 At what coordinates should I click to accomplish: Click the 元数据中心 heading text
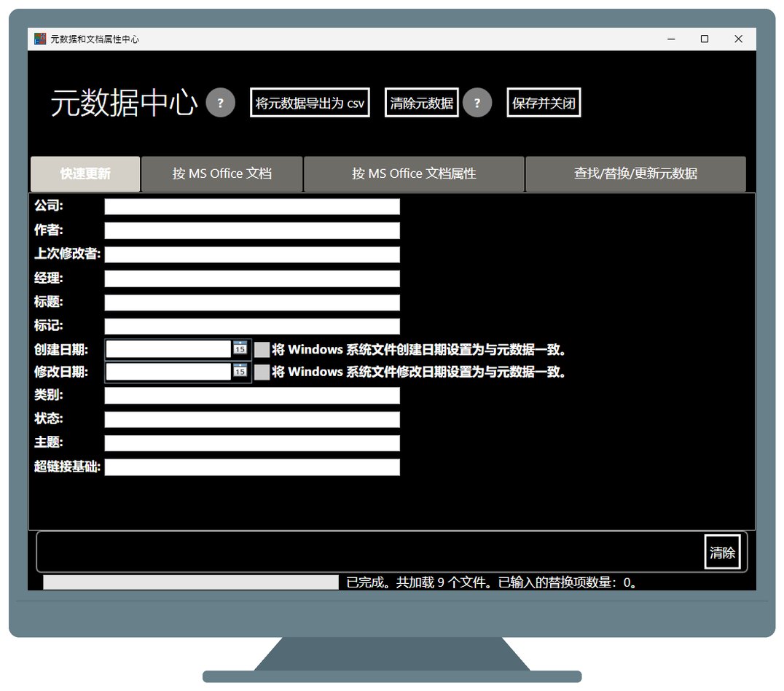coord(124,103)
